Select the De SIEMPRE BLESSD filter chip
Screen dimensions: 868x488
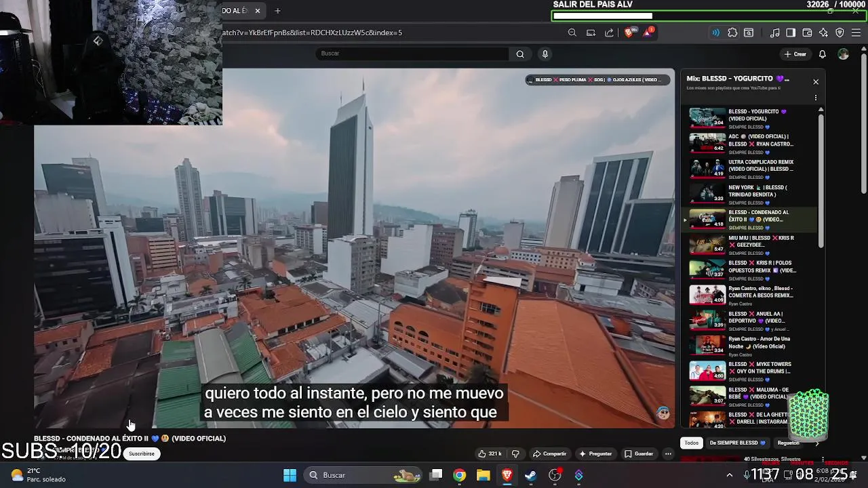(737, 443)
